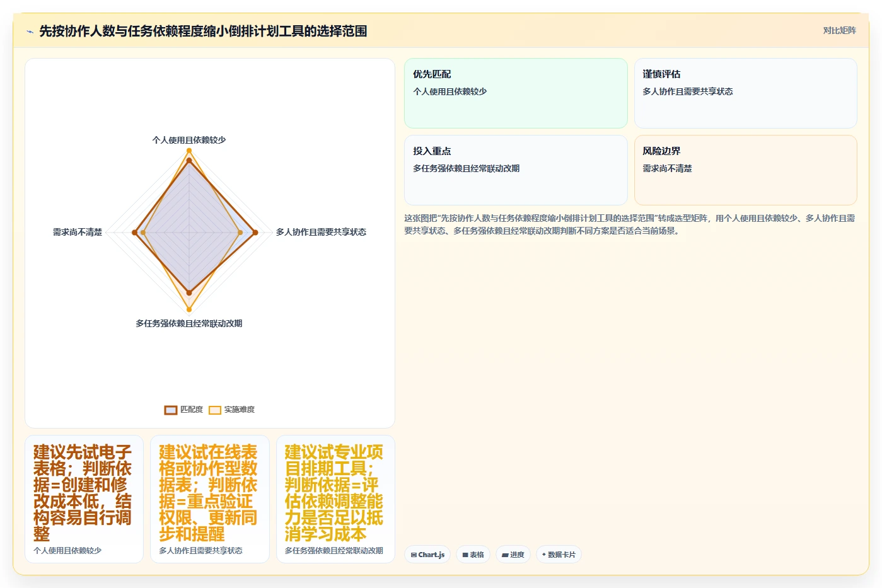The image size is (882, 588).
Task: Open the 投入重点 card
Action: click(516, 170)
